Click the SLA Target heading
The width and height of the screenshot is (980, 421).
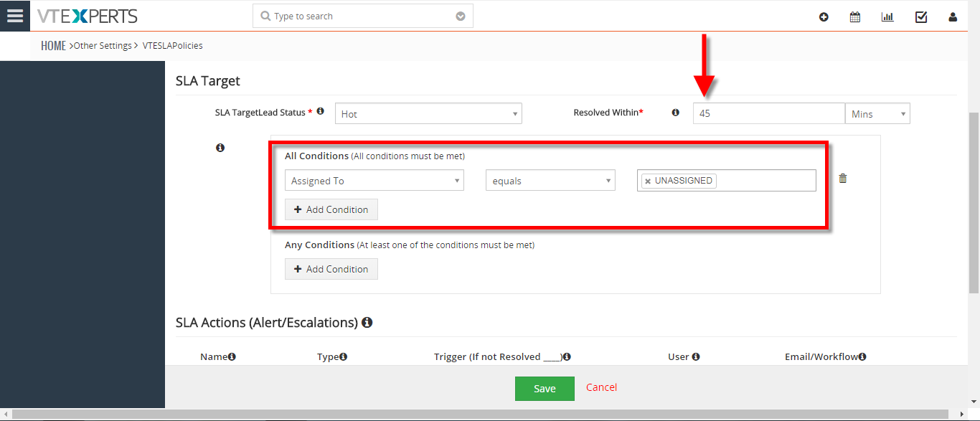coord(208,81)
